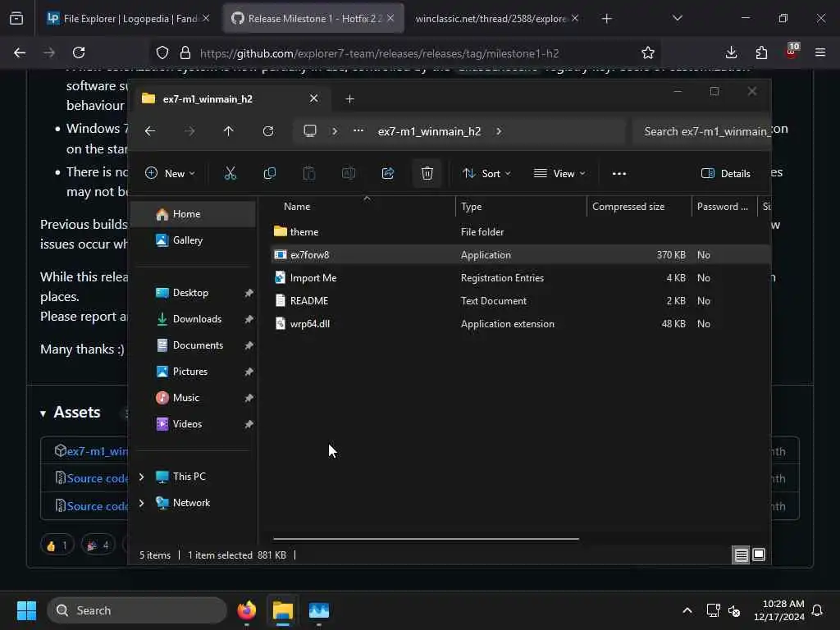This screenshot has height=630, width=840.
Task: Collapse the Assets section on GitHub page
Action: tap(43, 413)
